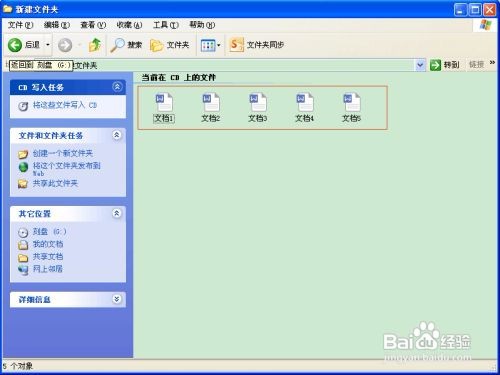Maximize the 新建文件夹 window
500x375 pixels.
(x=475, y=10)
